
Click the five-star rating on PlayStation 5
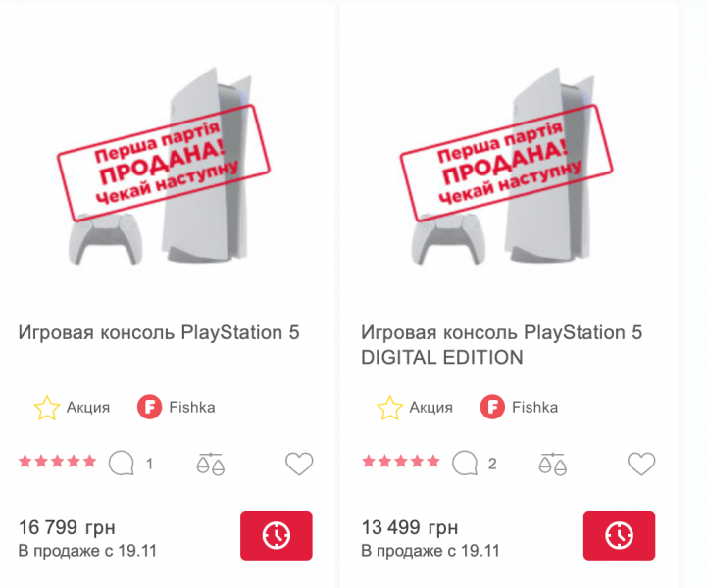click(58, 462)
